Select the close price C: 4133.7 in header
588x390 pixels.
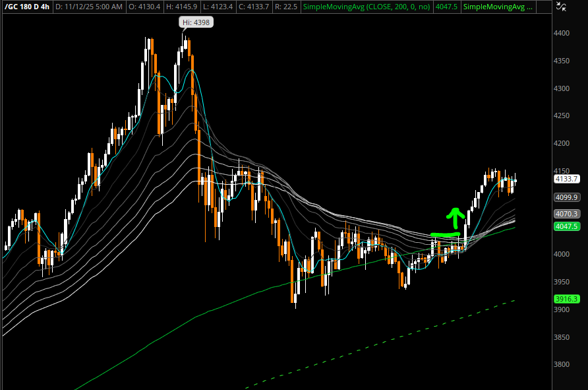(254, 7)
